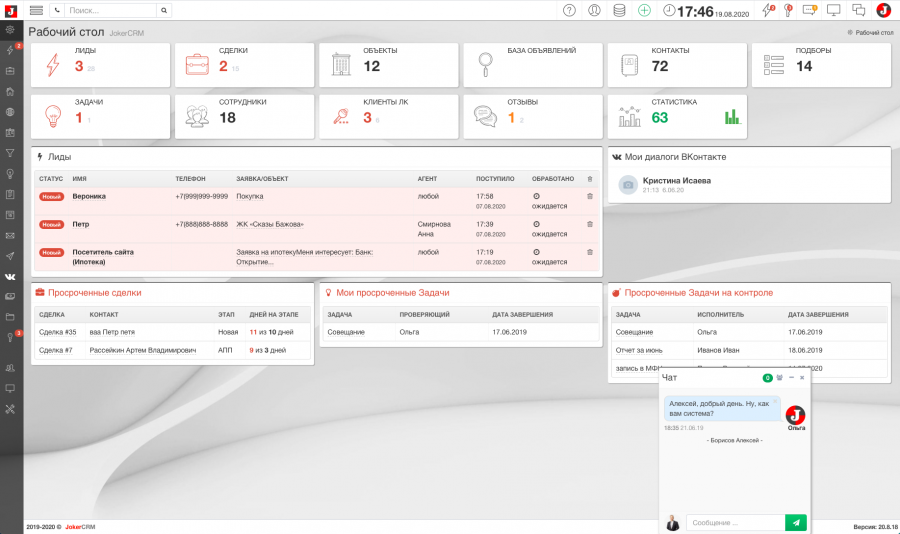Send the chat message with green button
Image resolution: width=900 pixels, height=534 pixels.
pyautogui.click(x=796, y=522)
